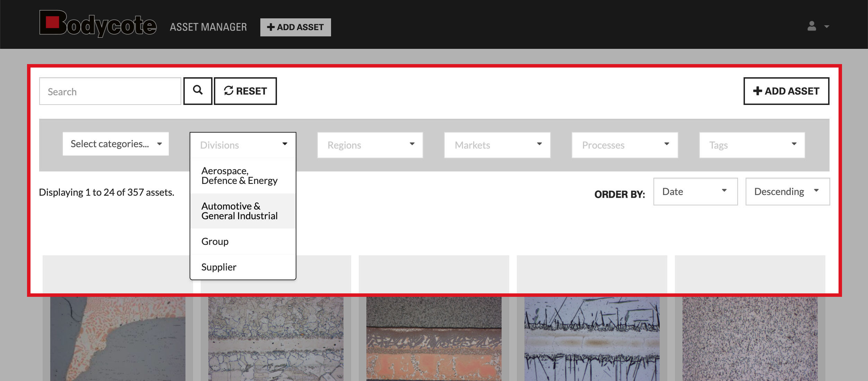
Task: Open the Select categories dropdown
Action: [116, 144]
